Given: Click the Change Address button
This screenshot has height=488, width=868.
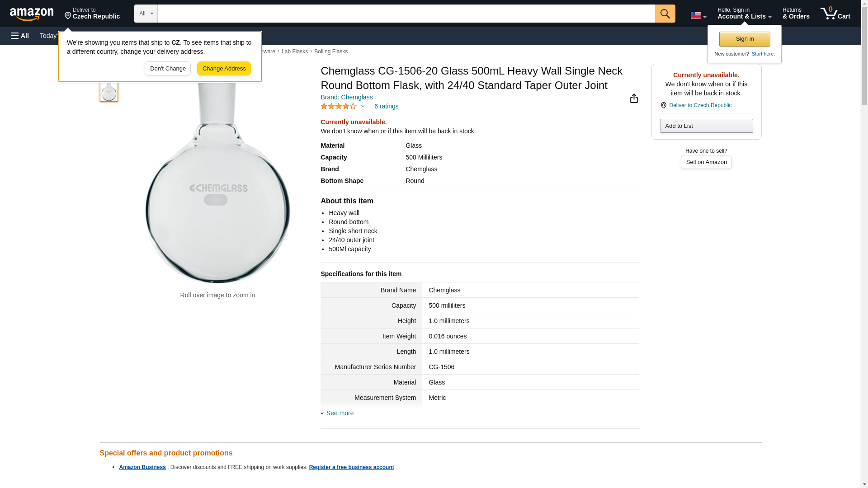Looking at the screenshot, I should pyautogui.click(x=224, y=69).
